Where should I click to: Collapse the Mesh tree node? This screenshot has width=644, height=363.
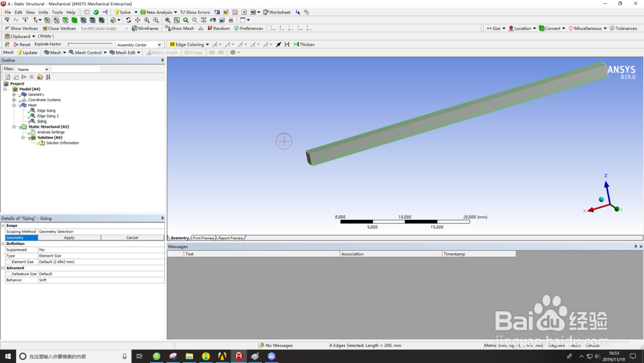pyautogui.click(x=14, y=105)
